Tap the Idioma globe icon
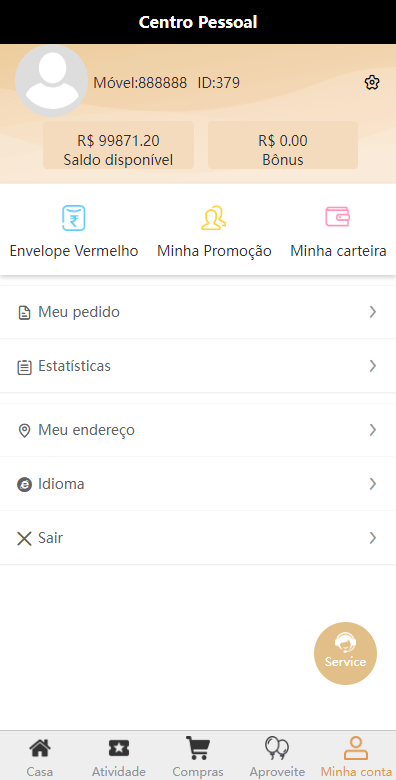 (24, 485)
